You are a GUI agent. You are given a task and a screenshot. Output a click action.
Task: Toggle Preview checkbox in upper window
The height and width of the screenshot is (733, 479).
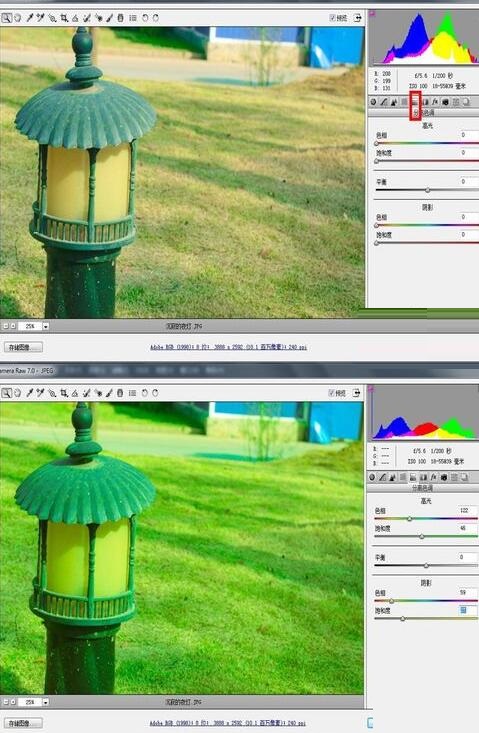click(x=332, y=18)
